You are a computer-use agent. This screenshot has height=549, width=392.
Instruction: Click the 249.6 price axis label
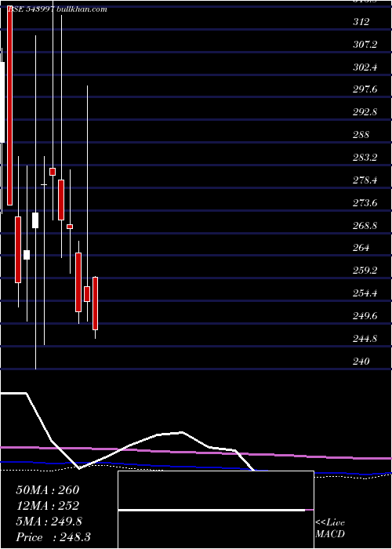click(365, 316)
